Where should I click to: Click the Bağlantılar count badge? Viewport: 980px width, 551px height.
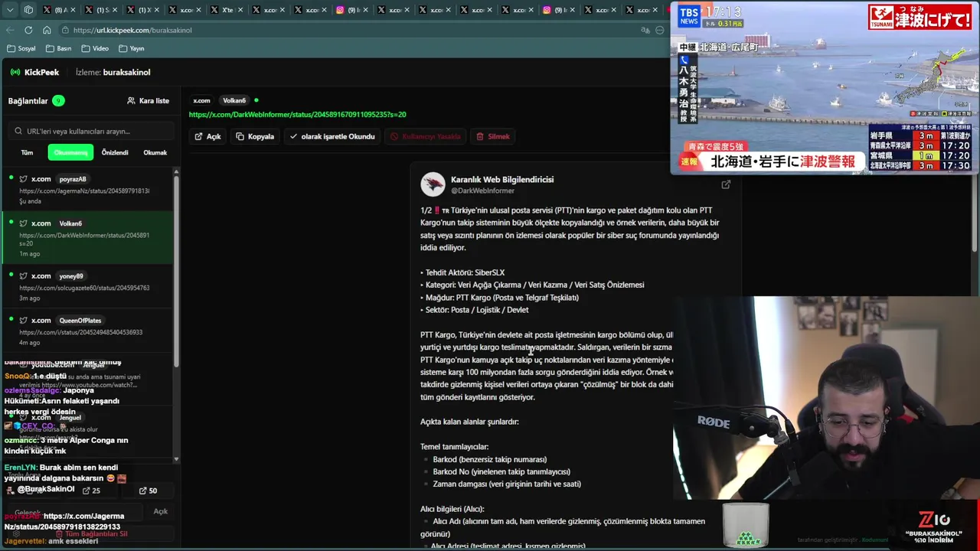coord(58,100)
